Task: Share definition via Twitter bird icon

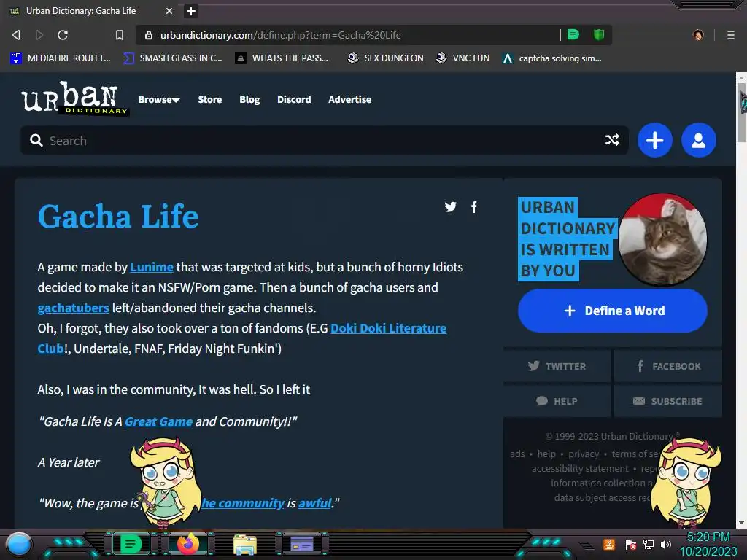Action: (450, 206)
